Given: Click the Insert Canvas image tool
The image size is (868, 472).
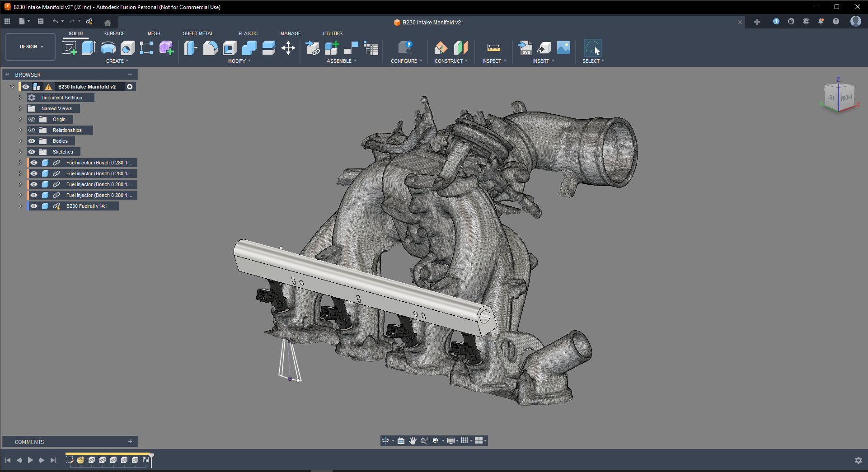Looking at the screenshot, I should (563, 47).
